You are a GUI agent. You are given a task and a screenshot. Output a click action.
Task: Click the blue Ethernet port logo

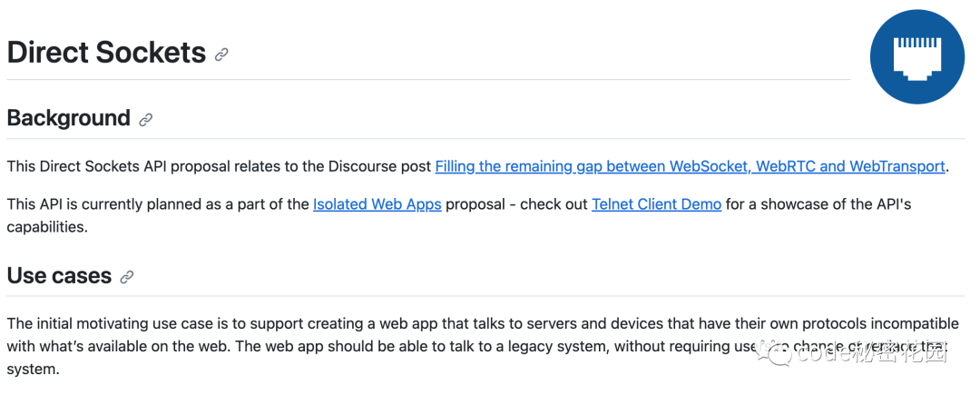[916, 58]
